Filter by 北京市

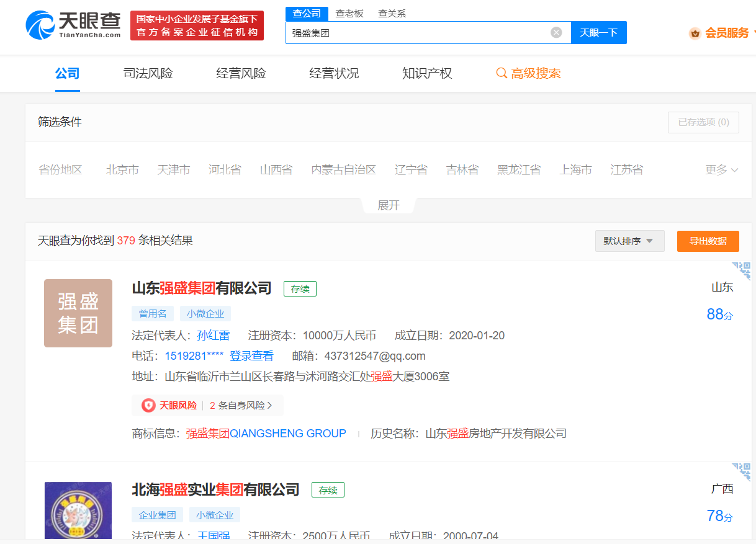122,169
